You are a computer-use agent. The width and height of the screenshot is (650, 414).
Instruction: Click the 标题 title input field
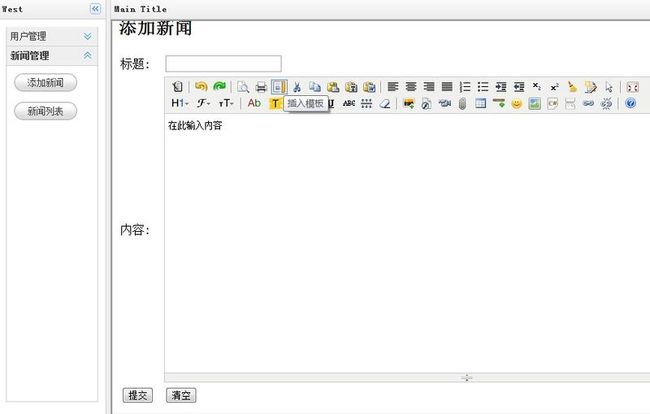[223, 63]
